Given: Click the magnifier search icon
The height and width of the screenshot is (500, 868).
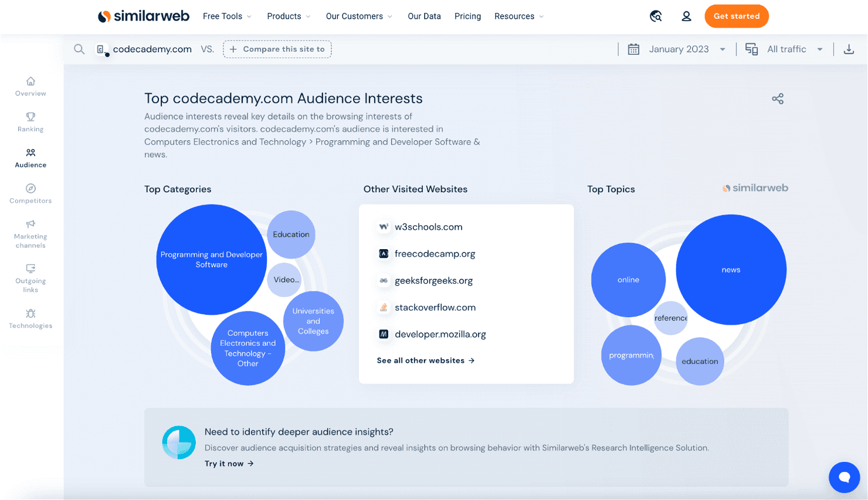Looking at the screenshot, I should pyautogui.click(x=79, y=49).
